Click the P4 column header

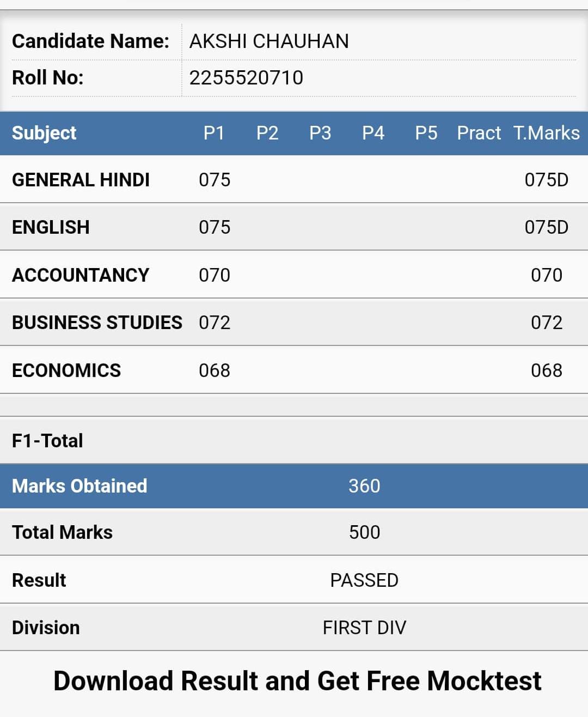(373, 133)
